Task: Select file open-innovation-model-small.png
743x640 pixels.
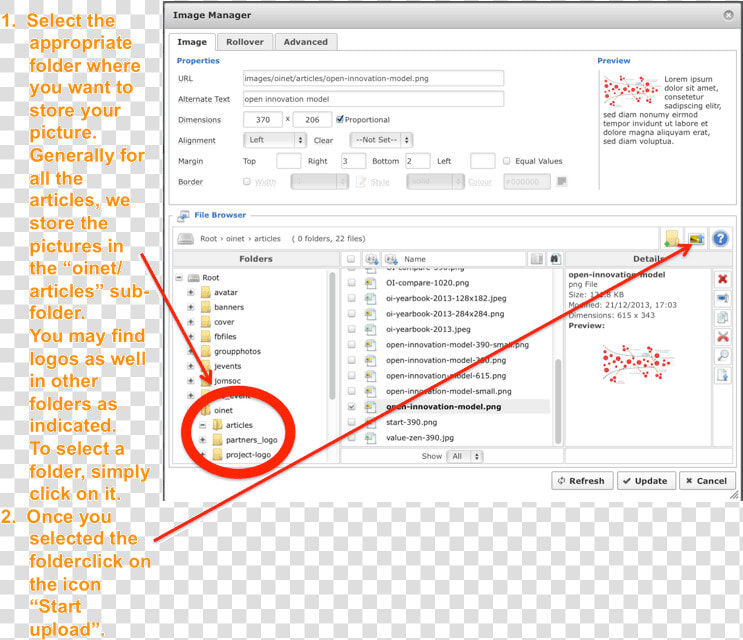Action: click(449, 391)
